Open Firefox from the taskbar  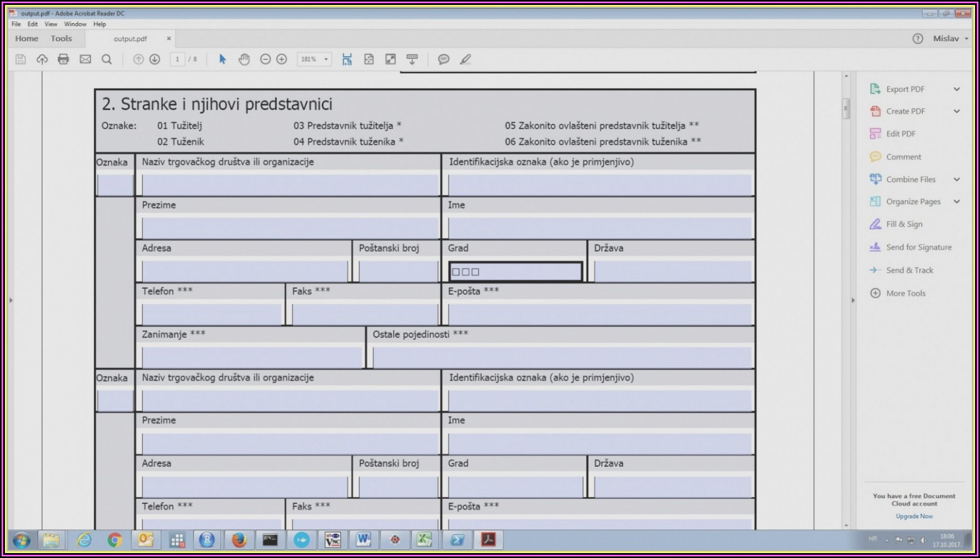[x=239, y=540]
